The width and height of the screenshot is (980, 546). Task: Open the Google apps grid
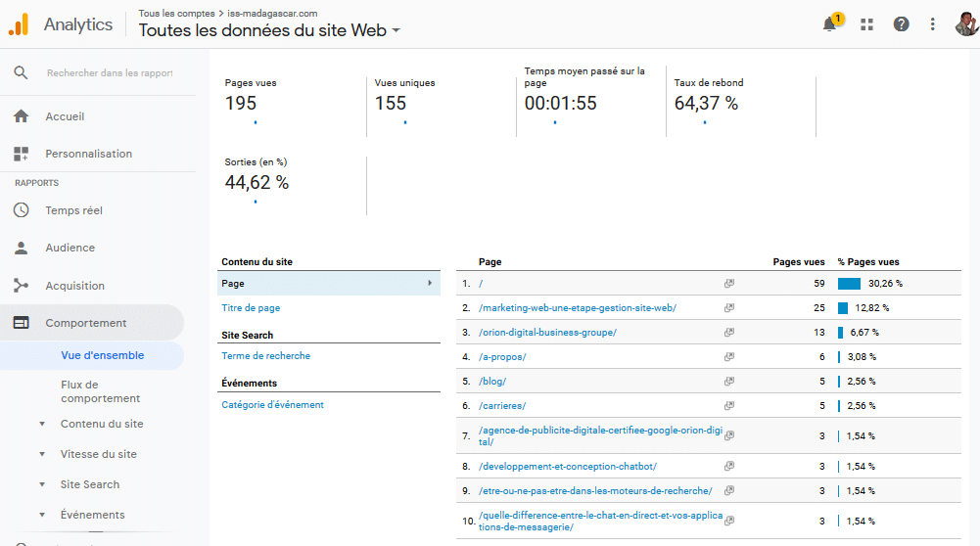coord(866,24)
